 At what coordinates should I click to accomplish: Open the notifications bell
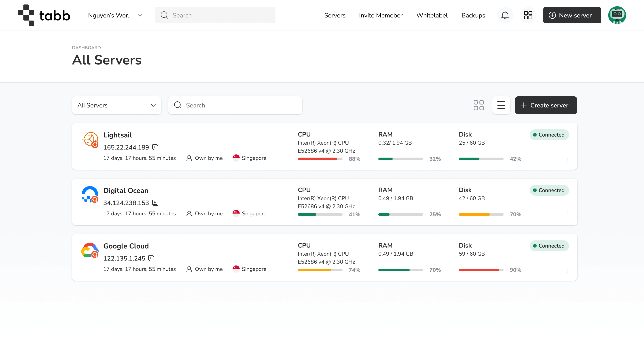point(505,15)
